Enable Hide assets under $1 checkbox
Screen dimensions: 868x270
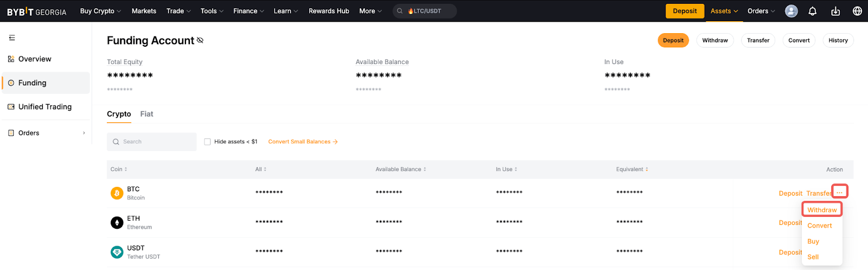pos(207,142)
